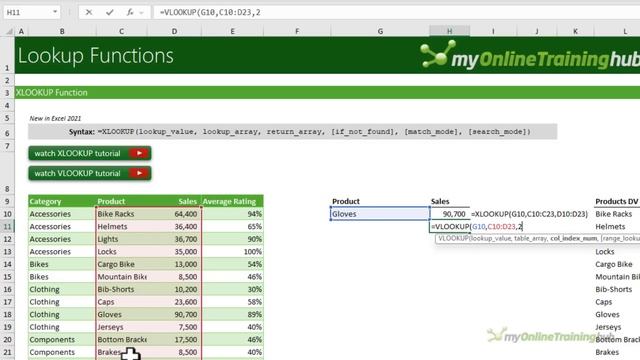
Task: Select column B header
Action: point(62,31)
